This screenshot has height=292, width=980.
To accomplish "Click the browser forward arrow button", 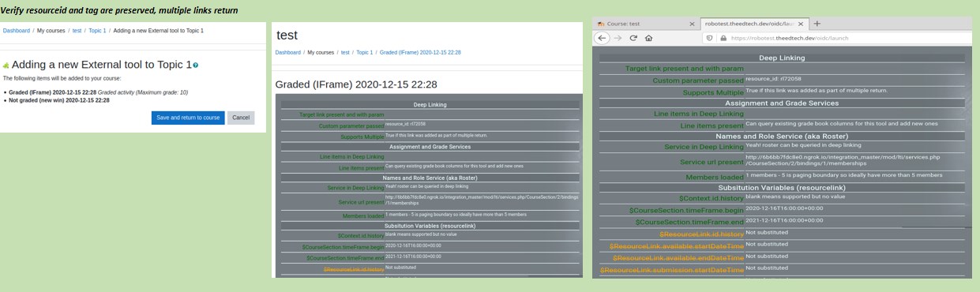I will coord(618,38).
